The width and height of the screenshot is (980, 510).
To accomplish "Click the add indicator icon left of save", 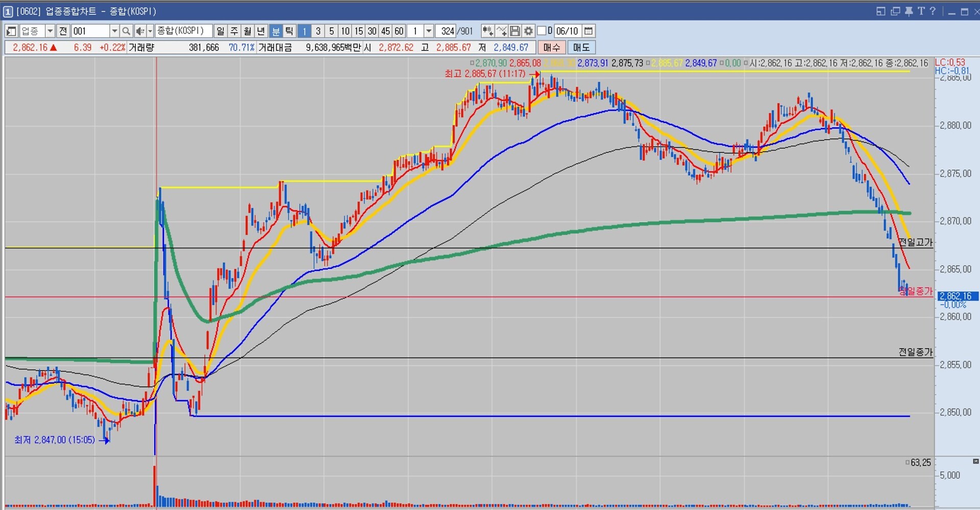I will click(x=501, y=31).
